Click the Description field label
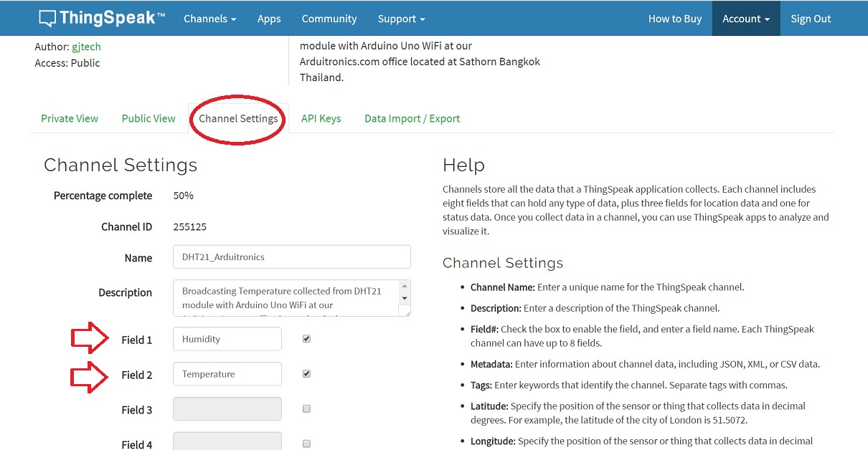Screen dimensions: 868x450 tap(125, 292)
